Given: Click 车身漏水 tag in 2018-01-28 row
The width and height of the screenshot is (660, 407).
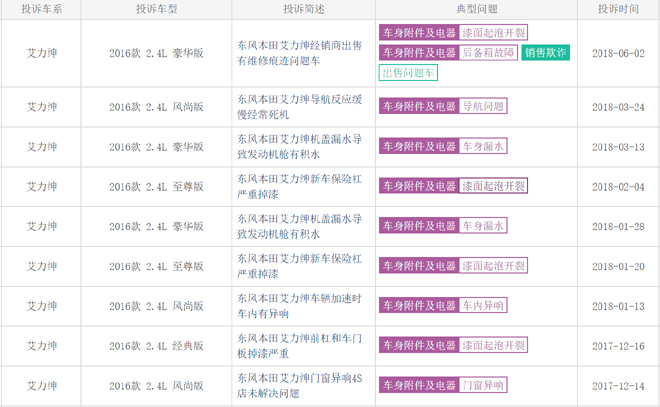Looking at the screenshot, I should click(483, 226).
